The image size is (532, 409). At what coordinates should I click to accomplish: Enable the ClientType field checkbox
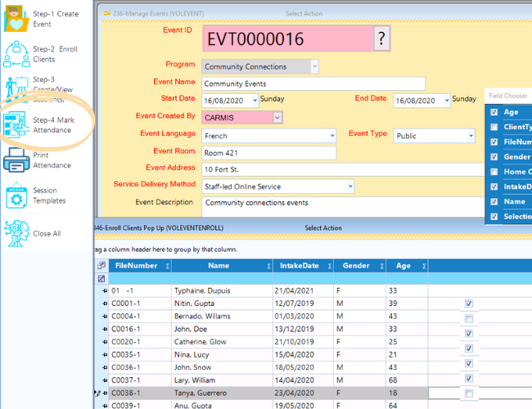[493, 127]
